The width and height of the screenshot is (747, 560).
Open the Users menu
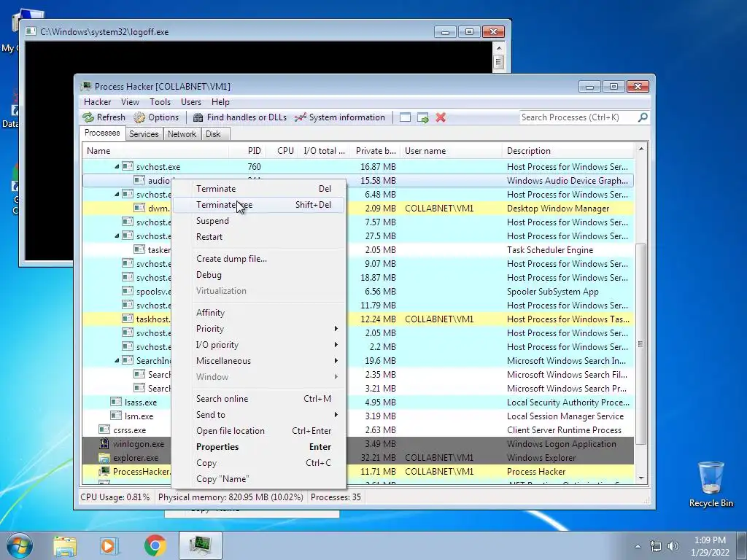pos(190,102)
